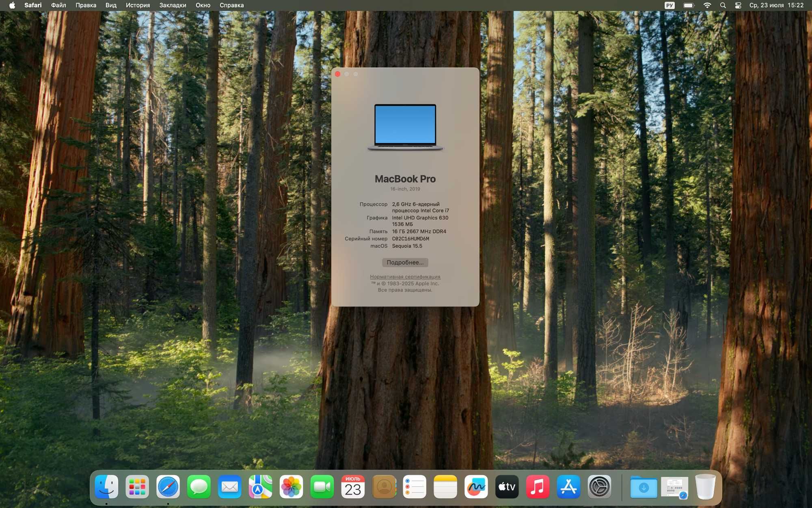Check the battery status icon

(689, 5)
